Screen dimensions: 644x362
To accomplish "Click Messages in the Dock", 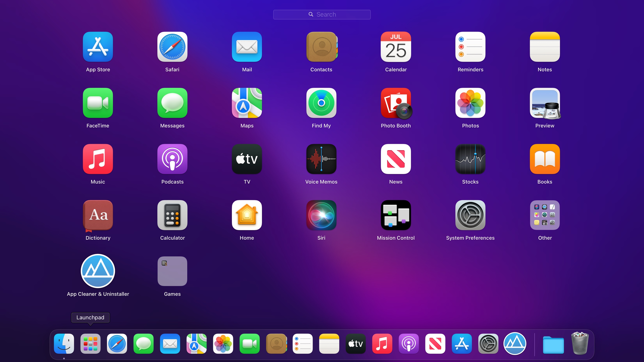I will pyautogui.click(x=144, y=344).
